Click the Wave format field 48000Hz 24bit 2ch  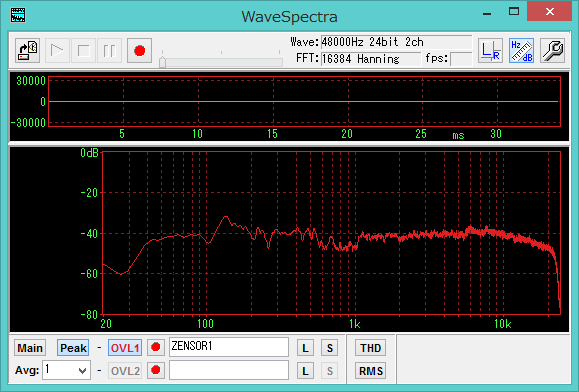(x=396, y=42)
